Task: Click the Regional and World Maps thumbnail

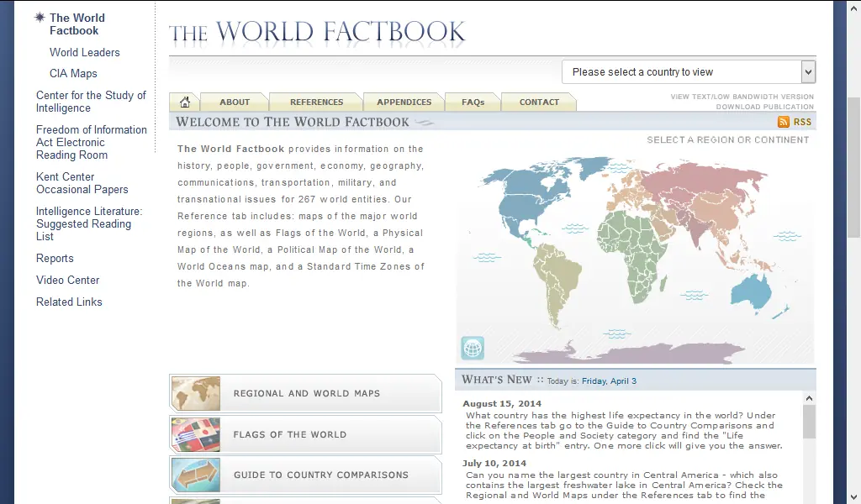Action: tap(195, 393)
